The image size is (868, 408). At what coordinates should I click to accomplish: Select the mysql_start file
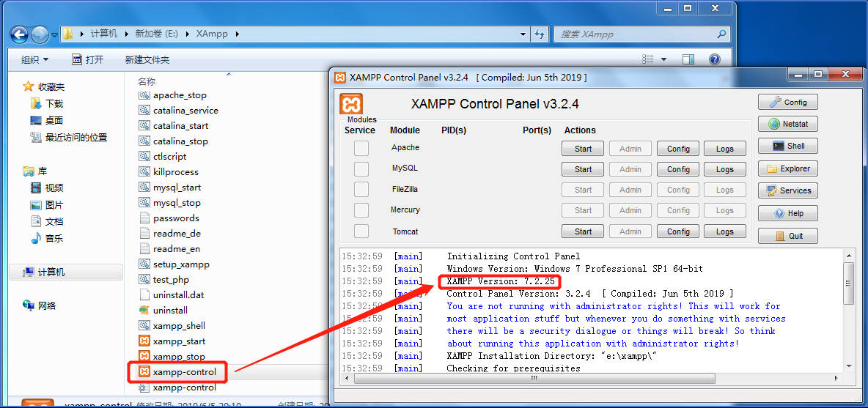click(x=169, y=188)
